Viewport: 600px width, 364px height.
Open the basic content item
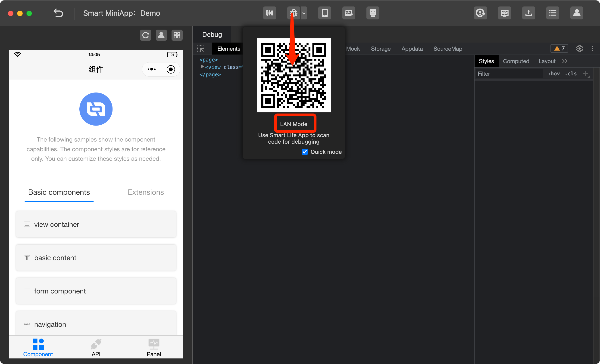pyautogui.click(x=96, y=258)
